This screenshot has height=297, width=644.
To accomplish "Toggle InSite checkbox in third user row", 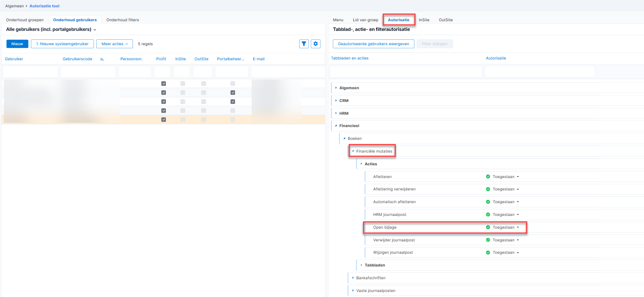I will (183, 102).
